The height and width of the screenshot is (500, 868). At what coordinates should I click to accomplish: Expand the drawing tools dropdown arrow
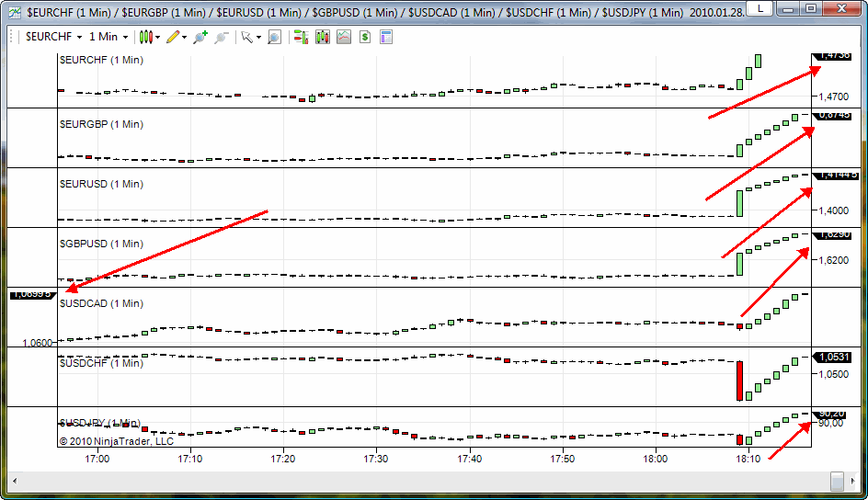pyautogui.click(x=184, y=38)
